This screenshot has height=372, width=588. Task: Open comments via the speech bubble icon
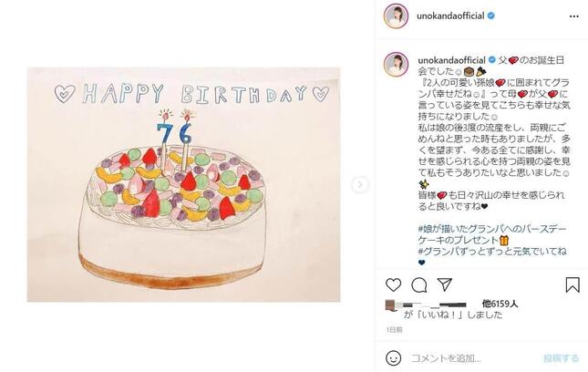(418, 285)
